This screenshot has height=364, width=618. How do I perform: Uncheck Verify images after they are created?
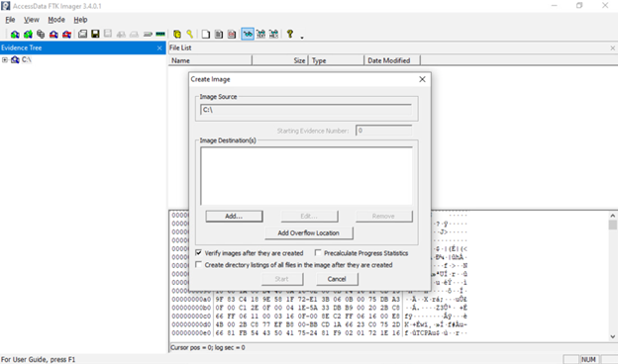tap(199, 252)
